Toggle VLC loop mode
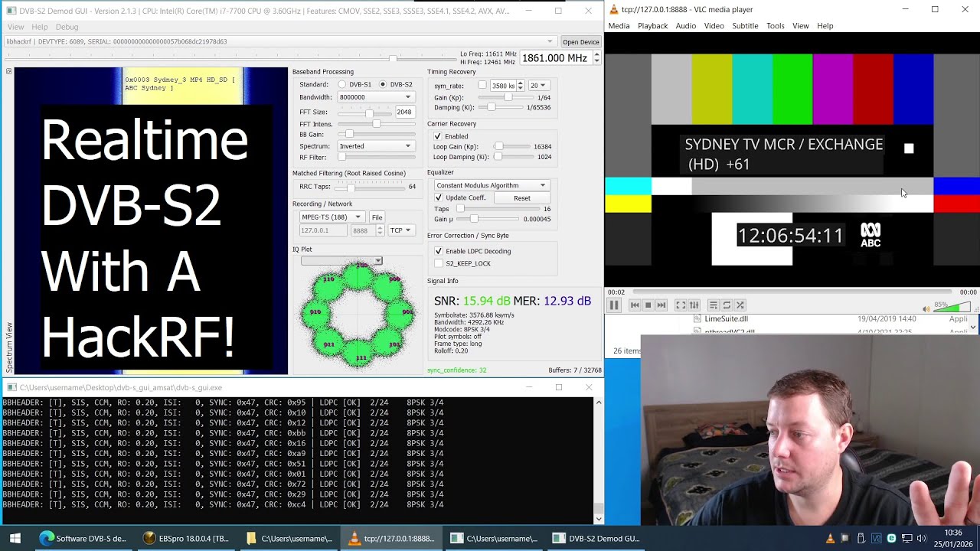Viewport: 980px width, 551px height. tap(727, 305)
